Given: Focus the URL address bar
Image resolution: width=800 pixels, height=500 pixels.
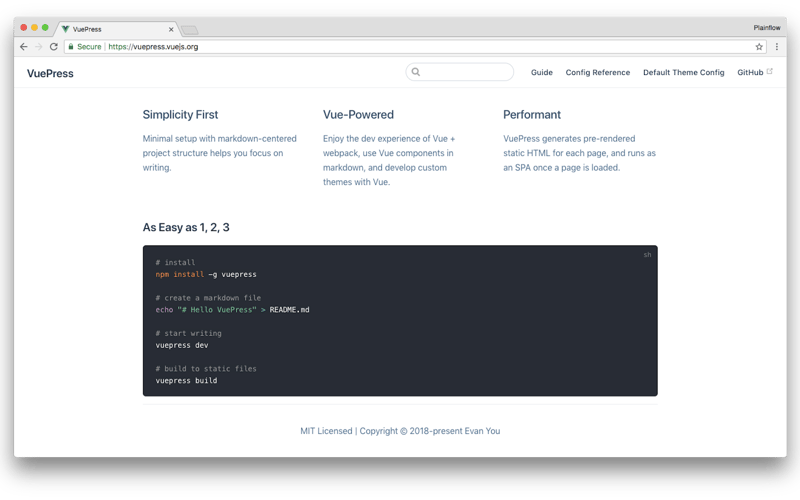Looking at the screenshot, I should click(415, 46).
